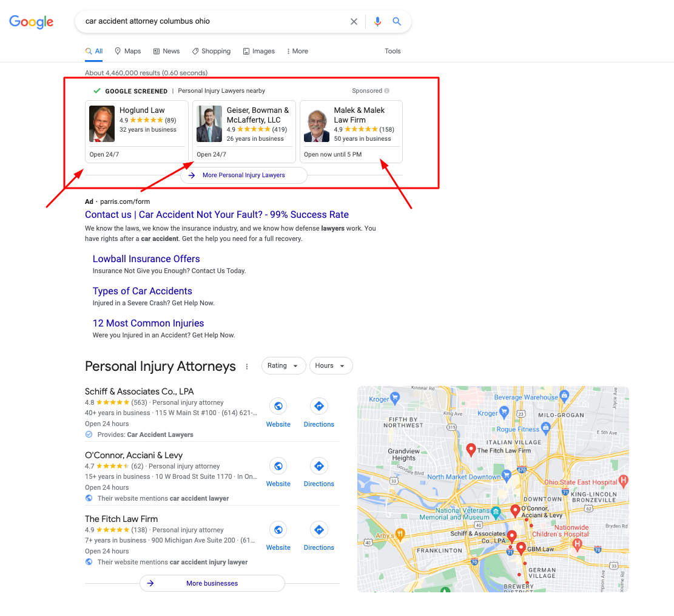Click Malek & Malek Law Firm's profile photo
Viewport: 674px width, 616px height.
pyautogui.click(x=316, y=123)
